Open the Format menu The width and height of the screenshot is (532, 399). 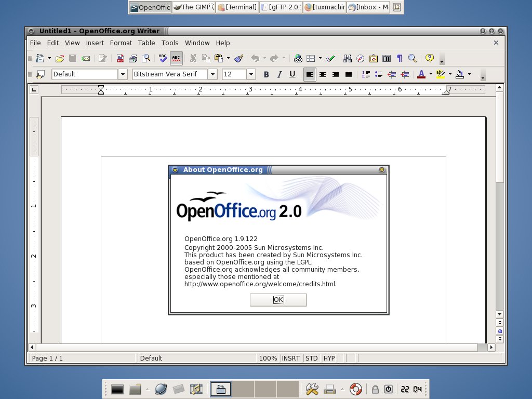pos(121,43)
